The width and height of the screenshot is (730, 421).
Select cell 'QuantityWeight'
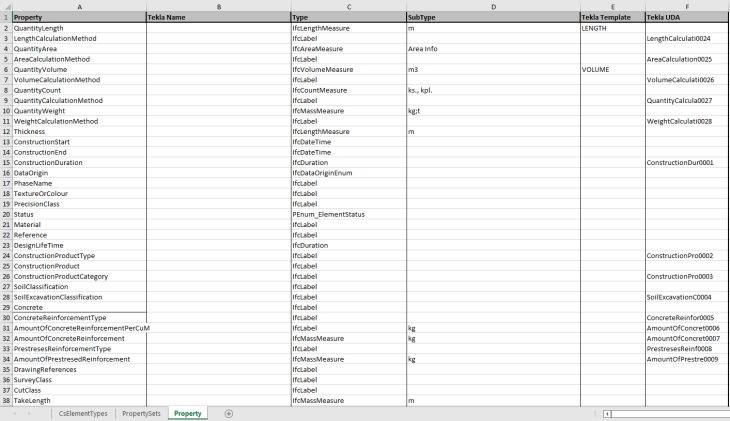[79, 111]
